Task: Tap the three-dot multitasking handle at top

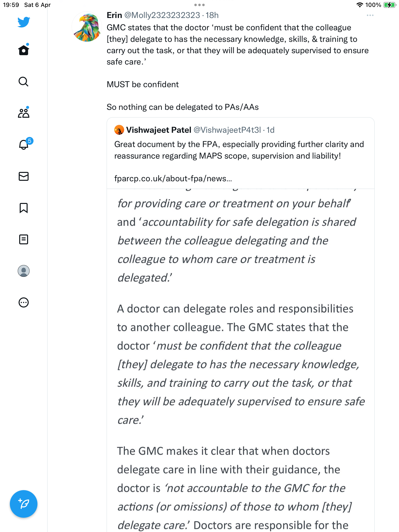Action: 199,5
